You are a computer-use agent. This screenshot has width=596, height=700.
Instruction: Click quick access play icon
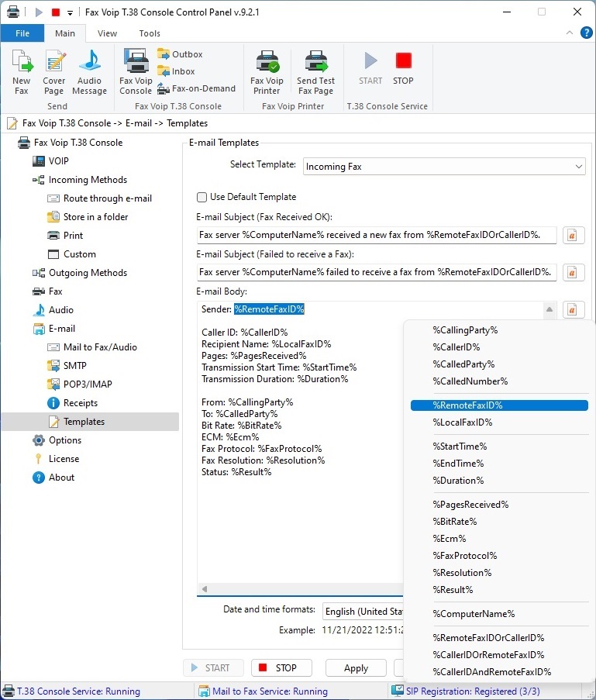tap(39, 12)
